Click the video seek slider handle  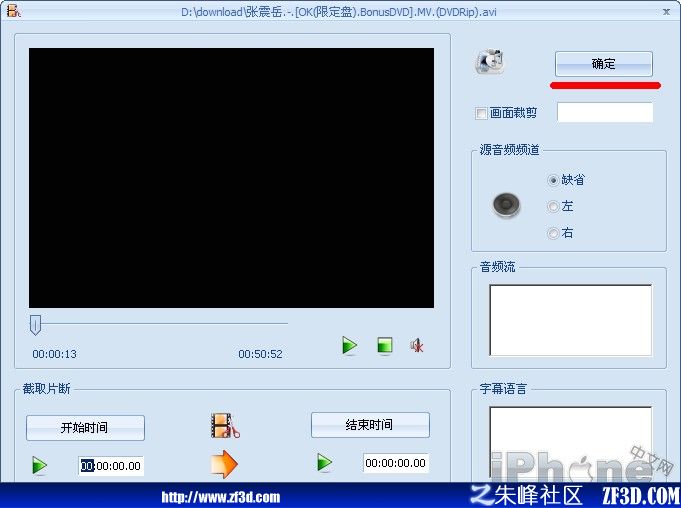pyautogui.click(x=35, y=325)
